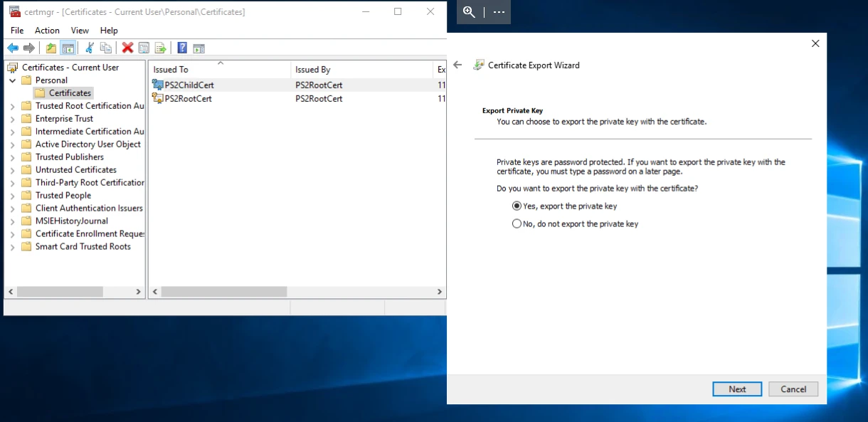Select the Copy icon on the toolbar
Screen dimensions: 868x422
[105, 48]
